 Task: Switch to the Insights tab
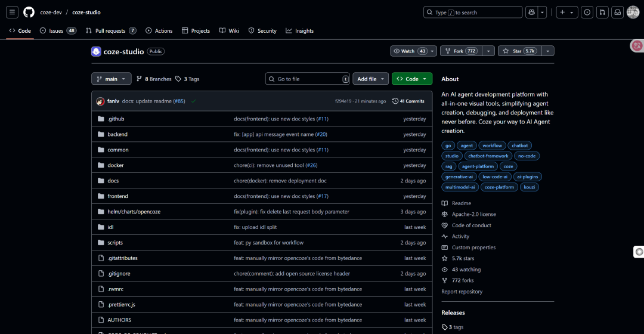tap(299, 31)
